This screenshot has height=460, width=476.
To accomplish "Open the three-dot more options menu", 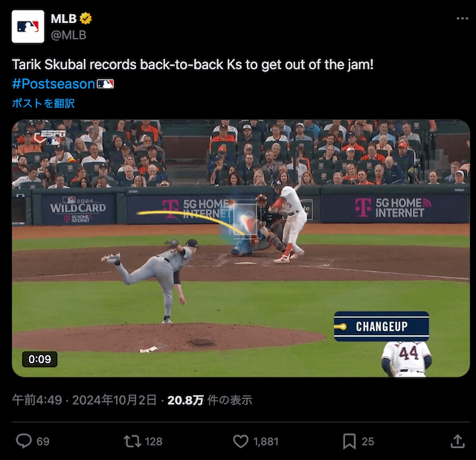I will pos(463,19).
